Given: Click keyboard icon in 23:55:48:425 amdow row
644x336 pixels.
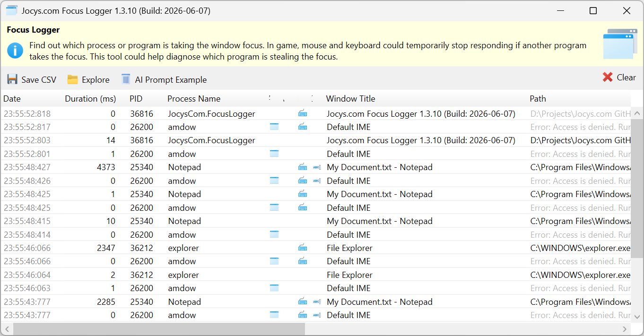Looking at the screenshot, I should [303, 207].
